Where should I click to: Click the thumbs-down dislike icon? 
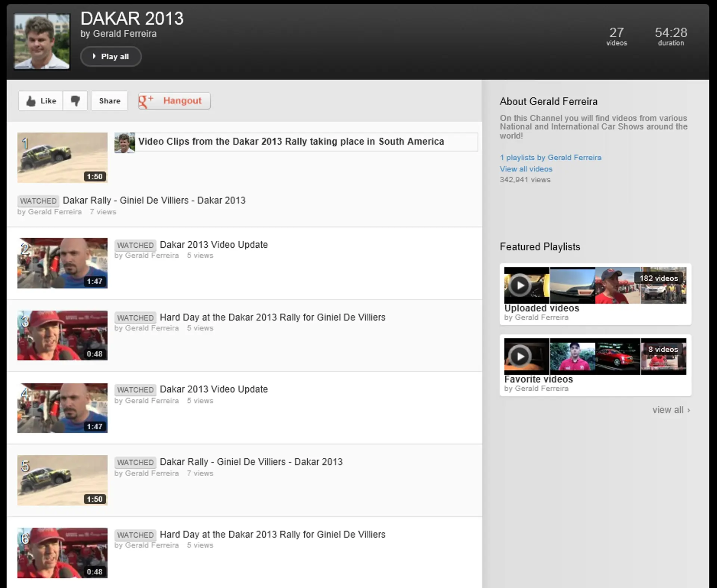click(75, 101)
